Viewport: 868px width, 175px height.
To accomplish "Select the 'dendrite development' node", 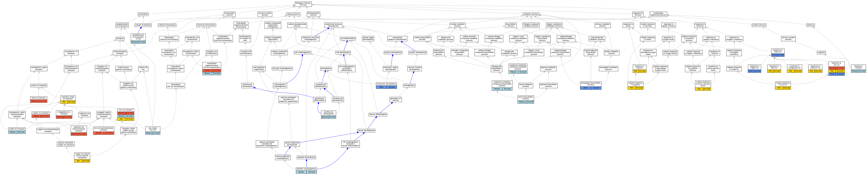I will 306,158.
